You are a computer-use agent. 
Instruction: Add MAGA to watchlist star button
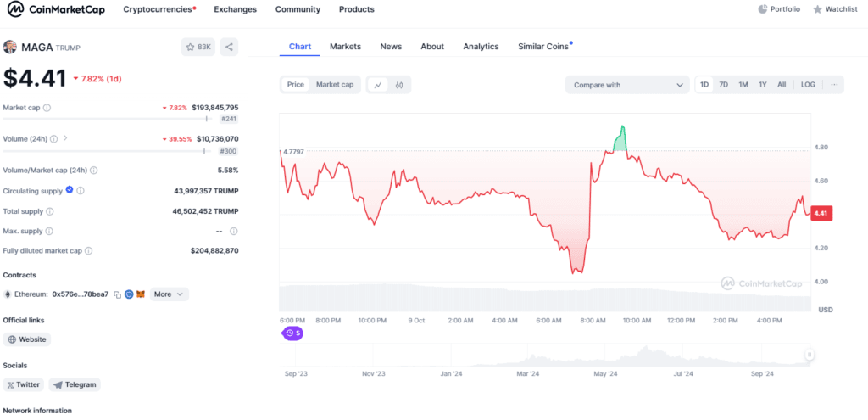(x=198, y=48)
